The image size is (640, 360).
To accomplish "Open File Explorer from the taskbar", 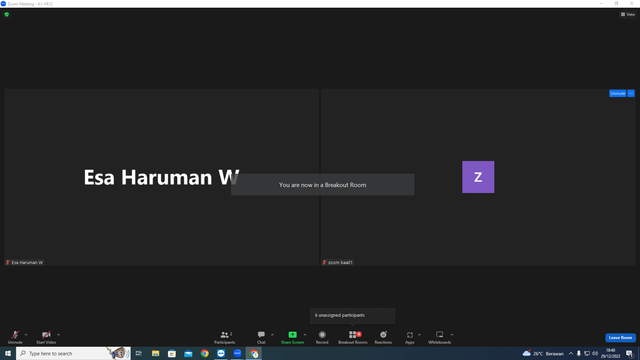I will tap(156, 353).
